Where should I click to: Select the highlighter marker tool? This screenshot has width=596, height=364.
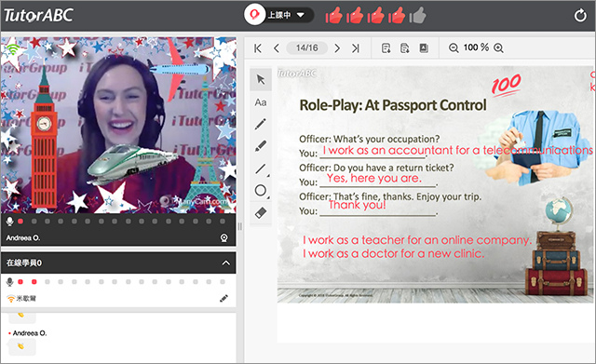[261, 146]
